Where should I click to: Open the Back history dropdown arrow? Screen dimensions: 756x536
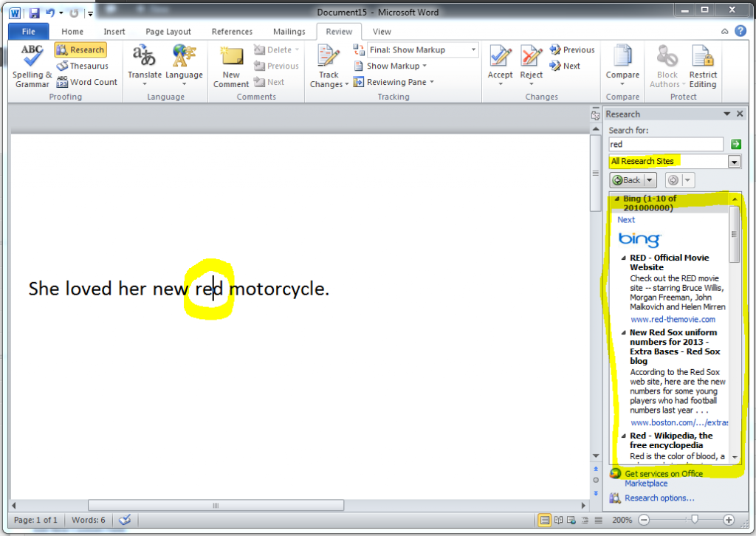[x=650, y=180]
